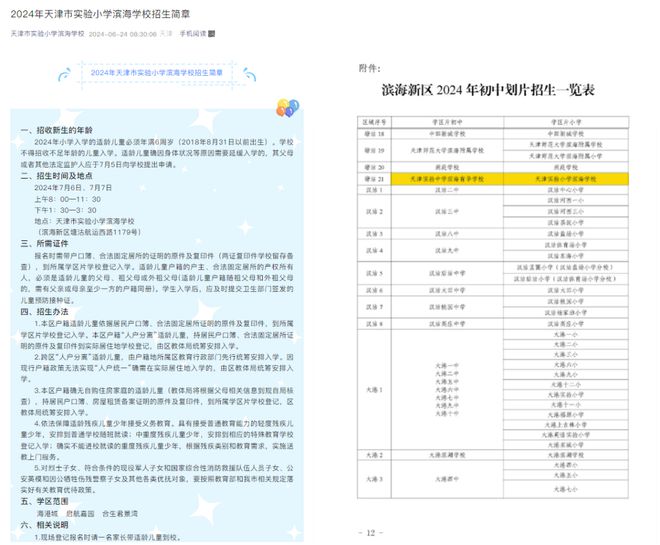Click the heading 一、招收新生的年龄
This screenshot has height=545, width=660.
pos(56,130)
